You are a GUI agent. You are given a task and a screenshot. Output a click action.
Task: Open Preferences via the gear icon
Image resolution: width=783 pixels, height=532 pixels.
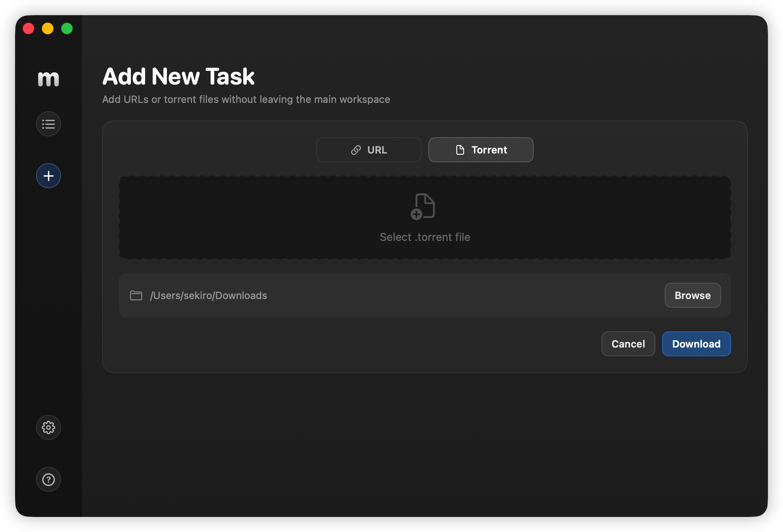48,427
